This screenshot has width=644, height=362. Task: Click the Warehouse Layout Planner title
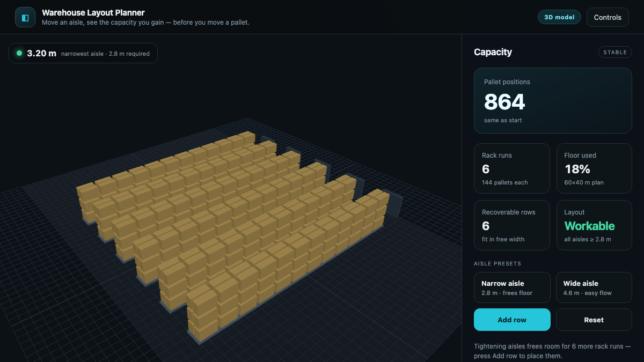(93, 12)
